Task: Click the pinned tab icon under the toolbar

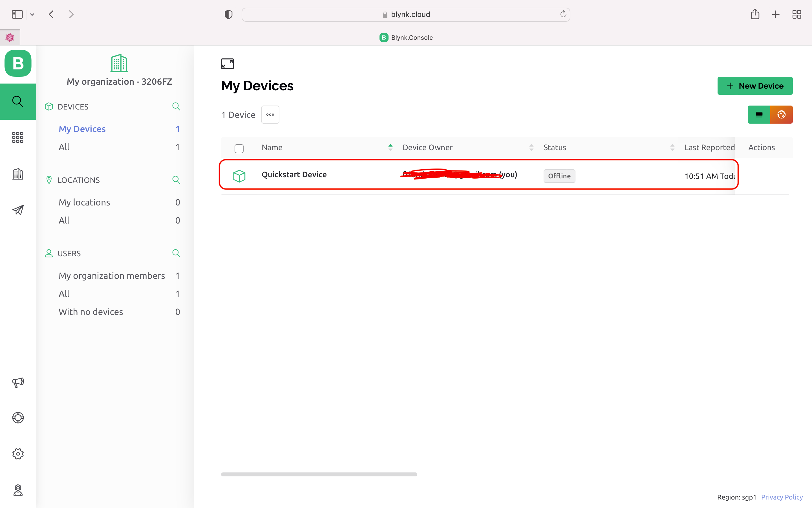Action: pos(10,37)
